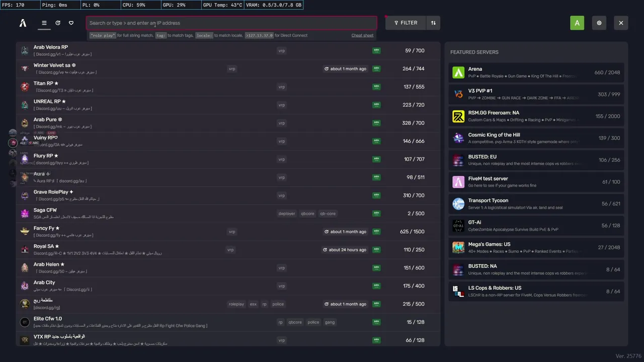Open the Mega's Games: US server title
644x362 pixels.
(x=489, y=244)
